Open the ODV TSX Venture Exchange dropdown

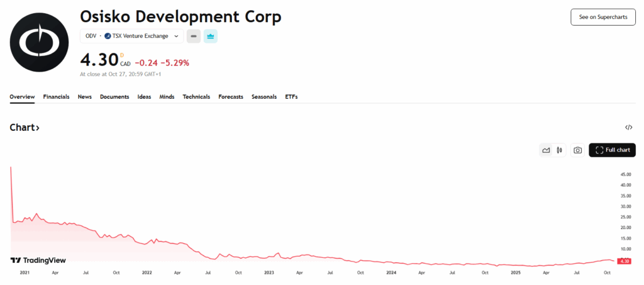pyautogui.click(x=132, y=36)
